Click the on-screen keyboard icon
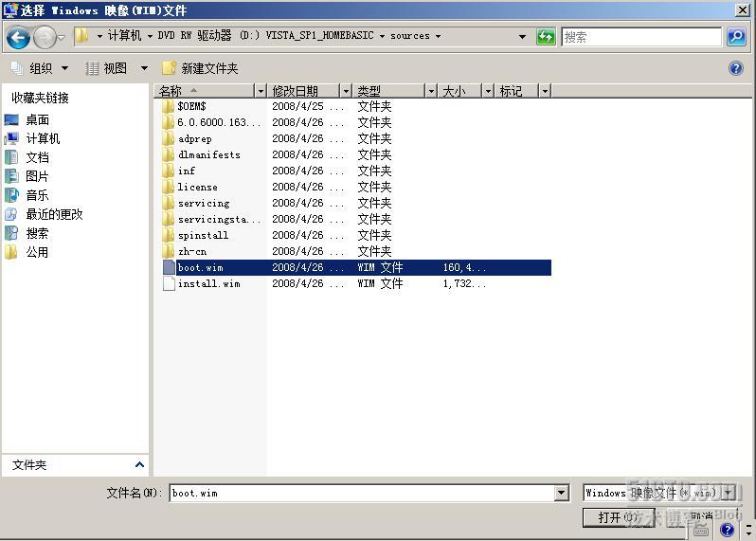Viewport: 756px width, 541px height. point(701,531)
